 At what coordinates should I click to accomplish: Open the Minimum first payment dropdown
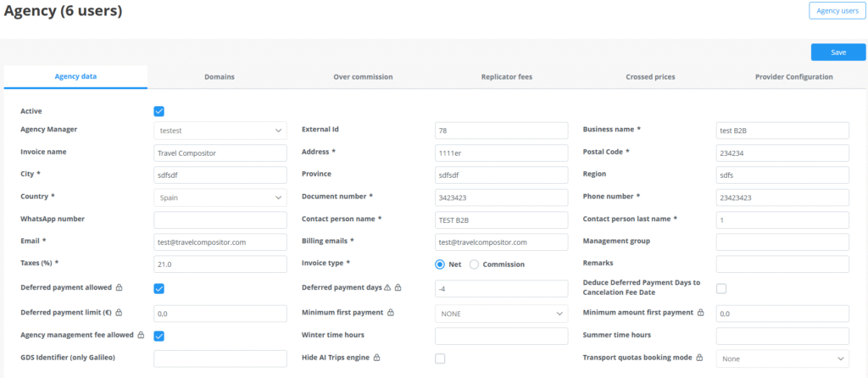pos(501,314)
